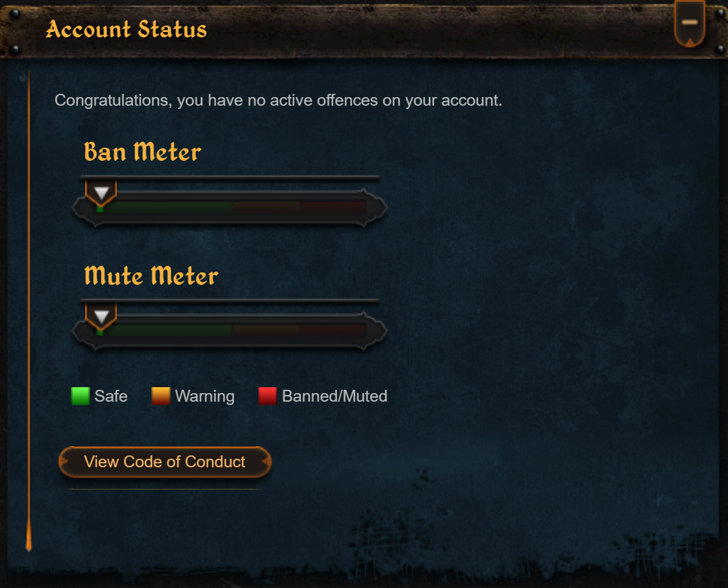Select the Ban Meter pointer marker
Viewport: 728px width, 588px height.
(101, 192)
